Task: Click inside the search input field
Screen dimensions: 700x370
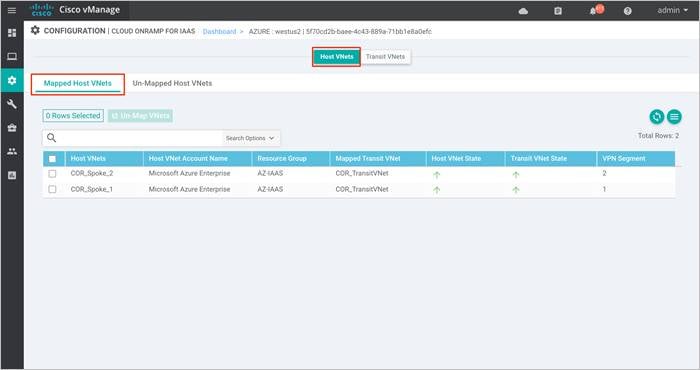Action: pos(141,138)
